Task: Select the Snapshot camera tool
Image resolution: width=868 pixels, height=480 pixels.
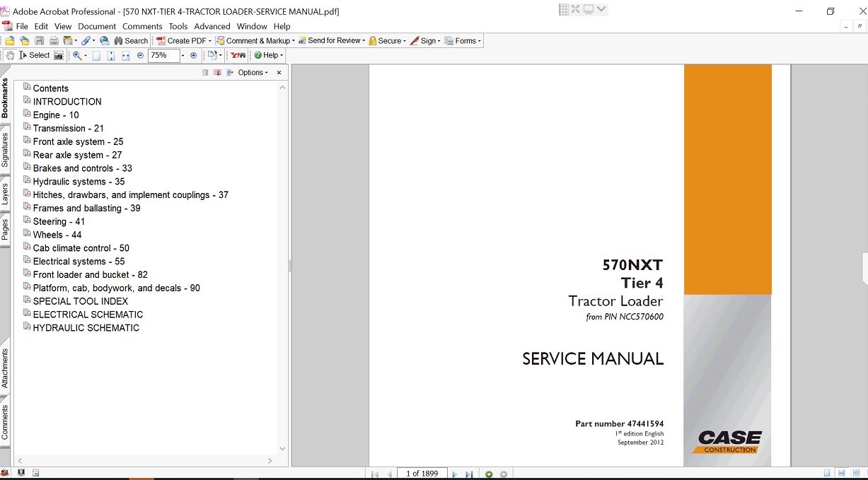Action: (59, 55)
